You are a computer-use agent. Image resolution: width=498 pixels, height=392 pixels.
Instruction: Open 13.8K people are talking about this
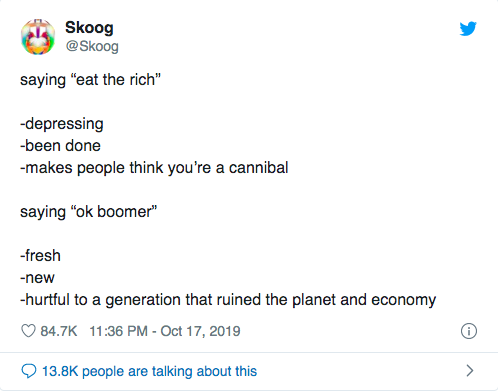tap(149, 371)
